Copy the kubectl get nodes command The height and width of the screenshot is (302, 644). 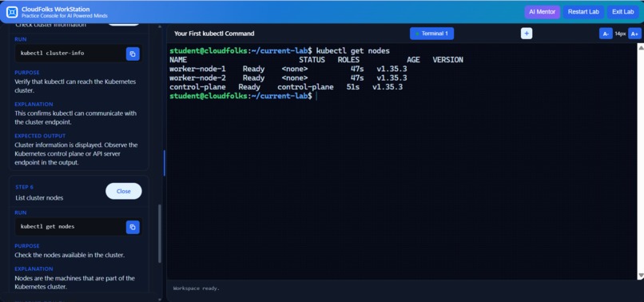133,227
